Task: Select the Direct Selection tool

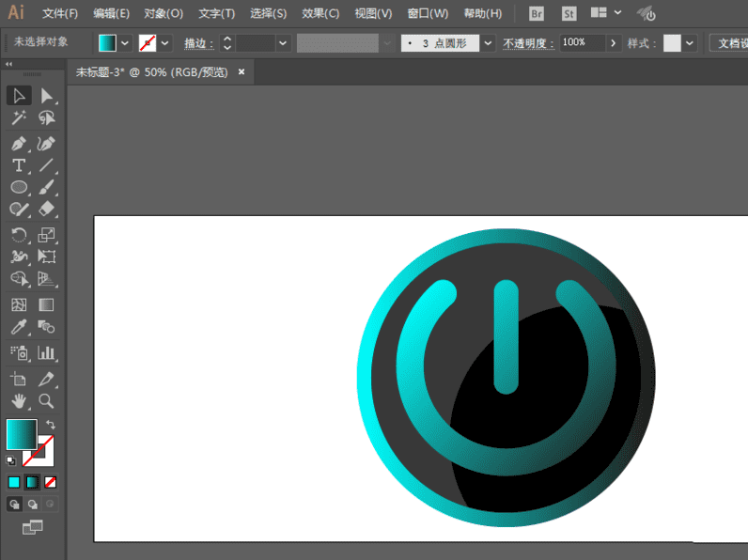Action: 46,96
